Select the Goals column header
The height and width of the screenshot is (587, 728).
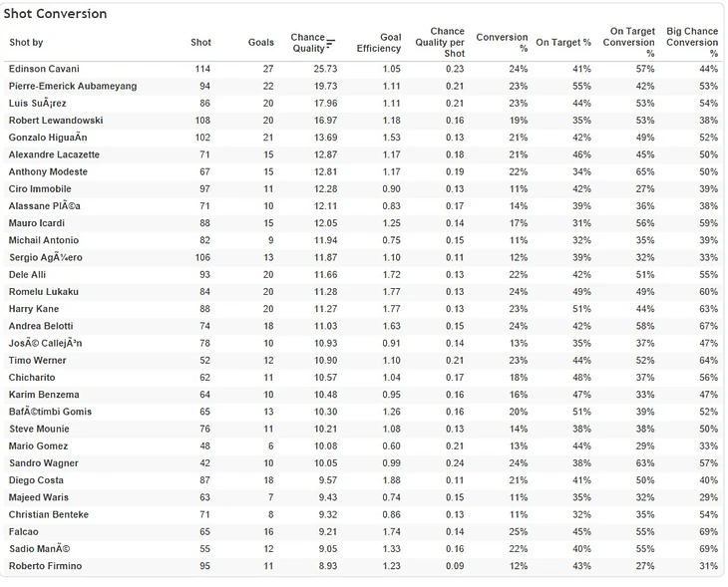coord(261,42)
